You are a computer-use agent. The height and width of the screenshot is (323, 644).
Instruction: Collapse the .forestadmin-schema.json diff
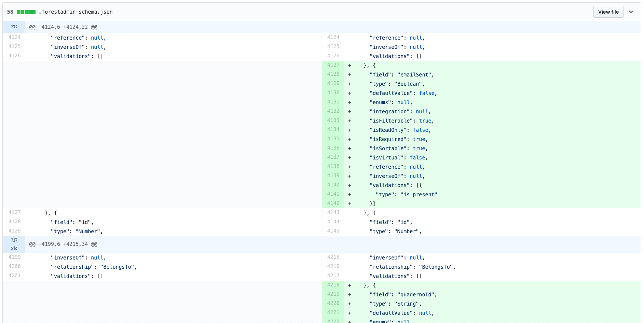[x=631, y=12]
